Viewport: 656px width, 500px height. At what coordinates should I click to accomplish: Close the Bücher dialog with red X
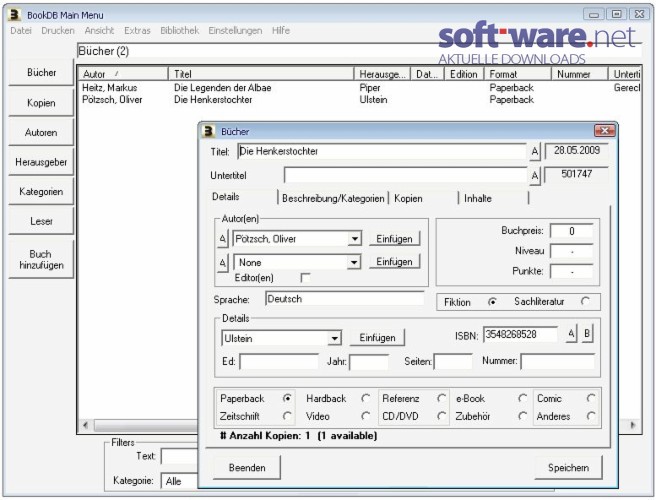[x=605, y=131]
